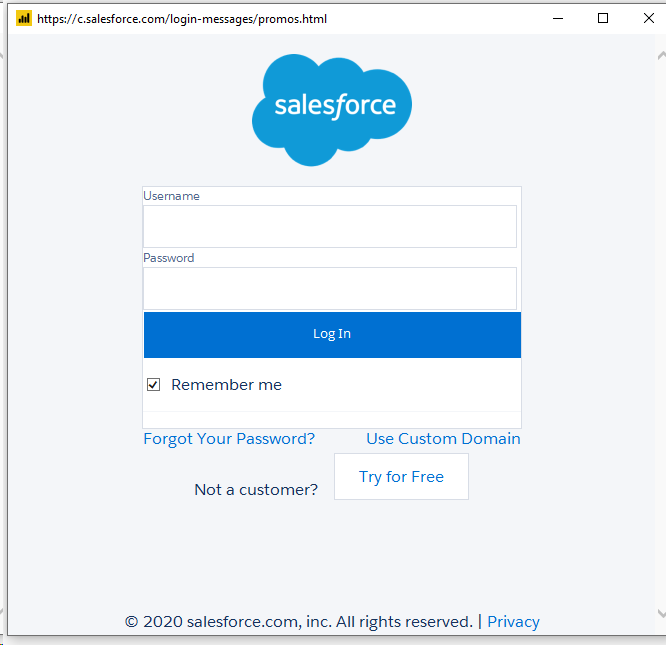Click the Username field label
The width and height of the screenshot is (666, 645).
pos(171,196)
